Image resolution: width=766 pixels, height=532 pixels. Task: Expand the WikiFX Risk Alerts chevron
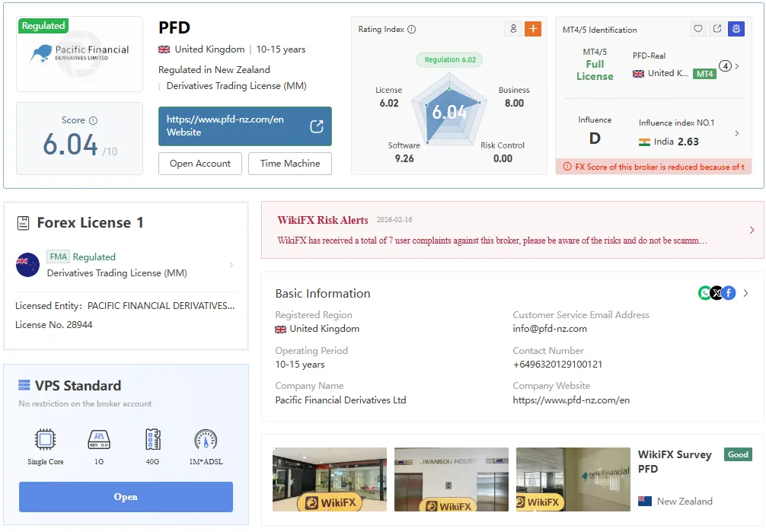pyautogui.click(x=752, y=230)
